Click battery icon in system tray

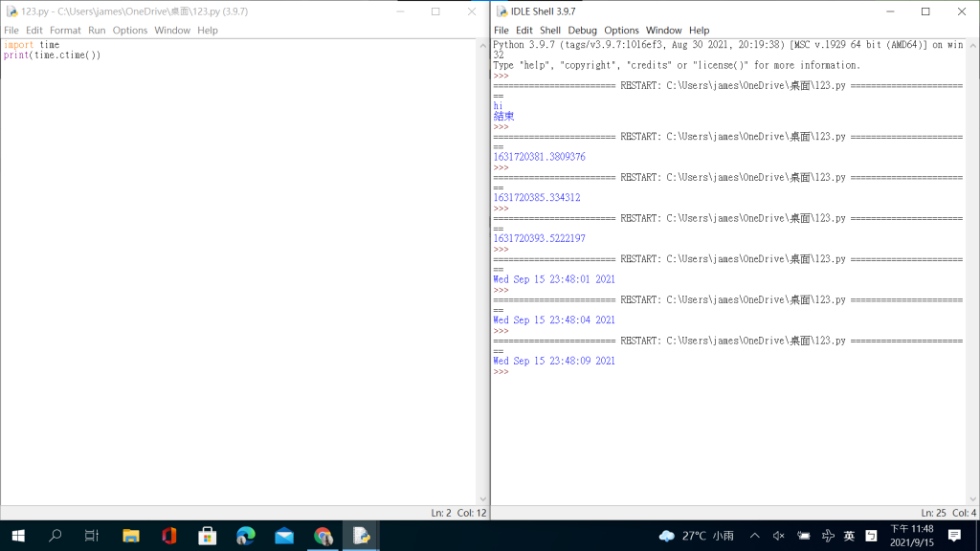pyautogui.click(x=804, y=536)
